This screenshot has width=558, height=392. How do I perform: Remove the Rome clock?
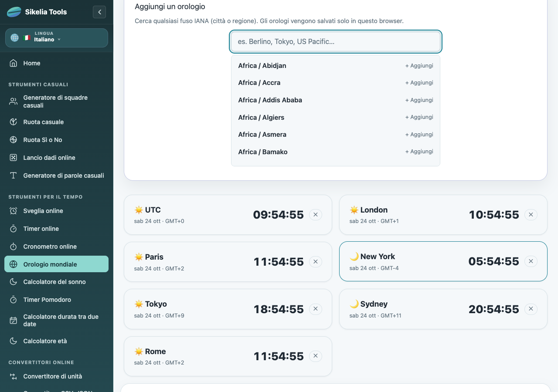pyautogui.click(x=316, y=356)
